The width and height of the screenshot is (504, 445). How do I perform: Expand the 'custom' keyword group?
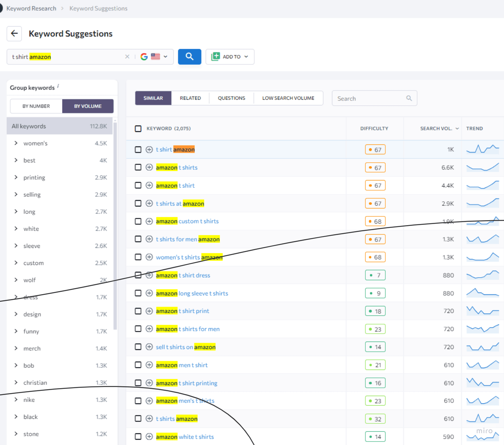coord(16,263)
